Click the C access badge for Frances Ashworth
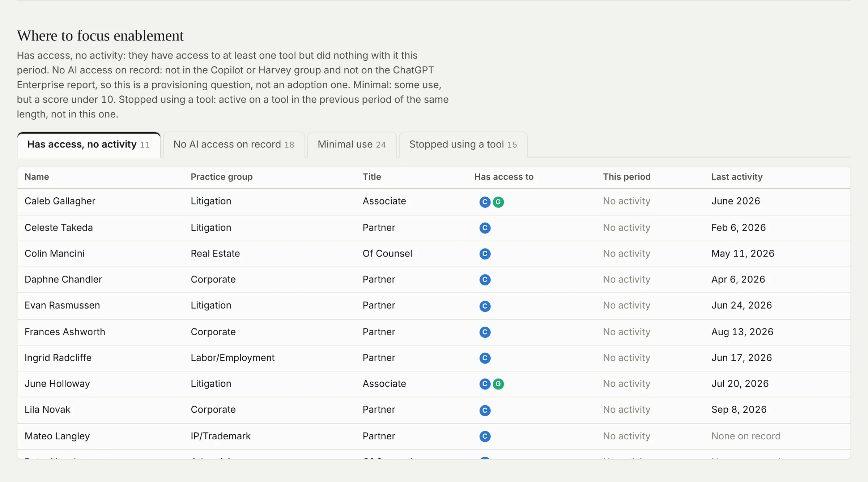 pos(485,332)
